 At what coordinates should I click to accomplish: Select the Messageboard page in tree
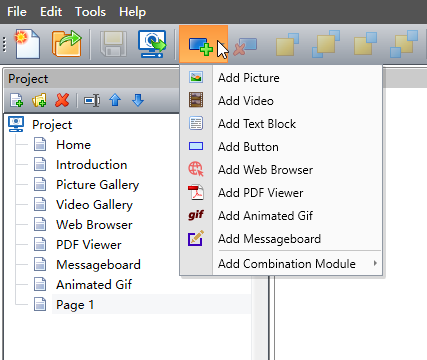pos(98,265)
